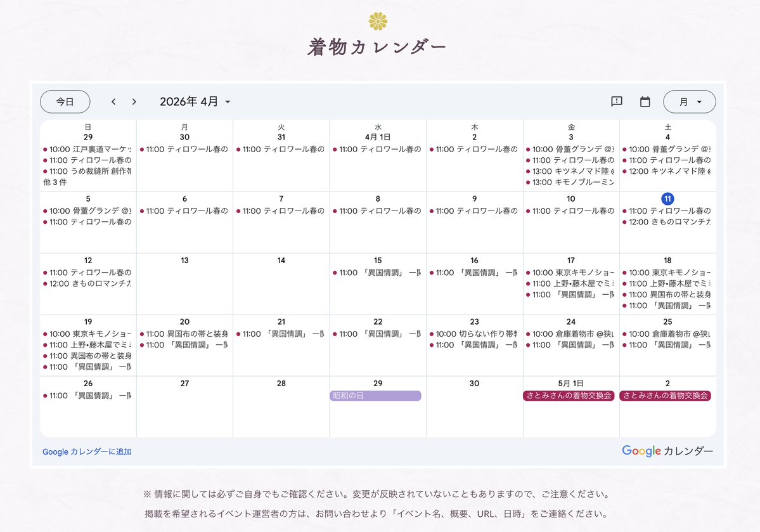Open 11:00 「異国情調」 event on 15th

click(x=377, y=273)
